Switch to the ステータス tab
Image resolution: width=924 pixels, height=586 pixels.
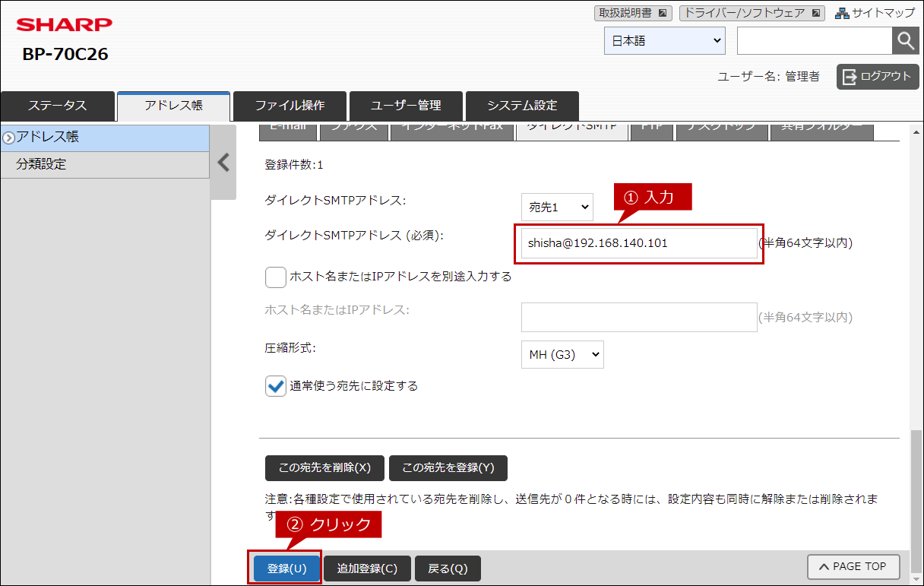point(58,106)
